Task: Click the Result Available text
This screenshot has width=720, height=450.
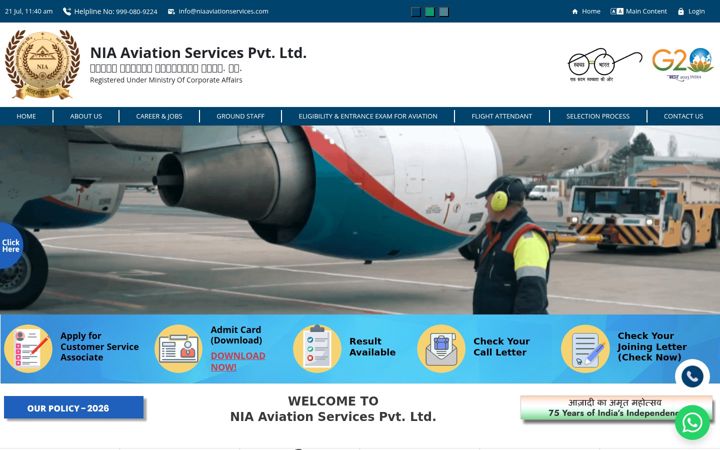Action: (x=372, y=347)
